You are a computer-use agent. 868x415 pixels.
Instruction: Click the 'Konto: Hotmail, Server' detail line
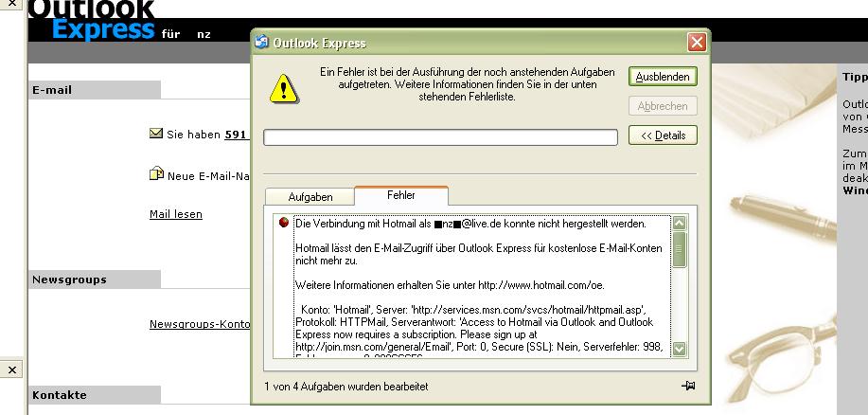[x=474, y=310]
